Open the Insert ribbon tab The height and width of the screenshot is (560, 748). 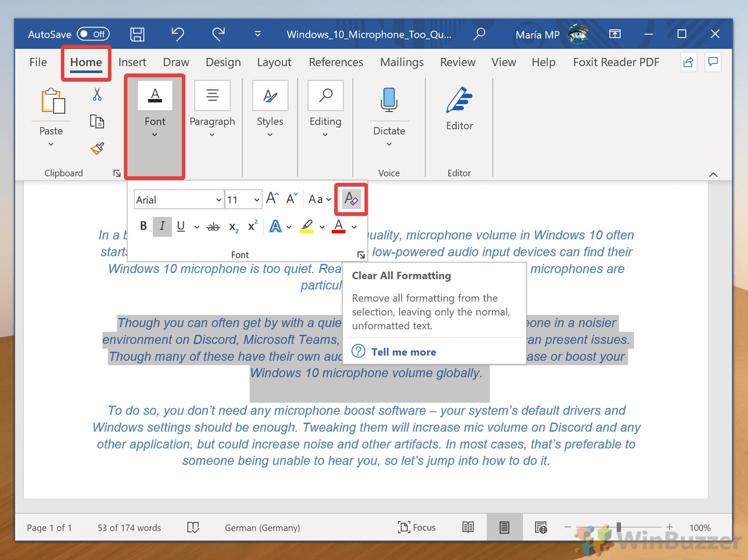tap(132, 62)
